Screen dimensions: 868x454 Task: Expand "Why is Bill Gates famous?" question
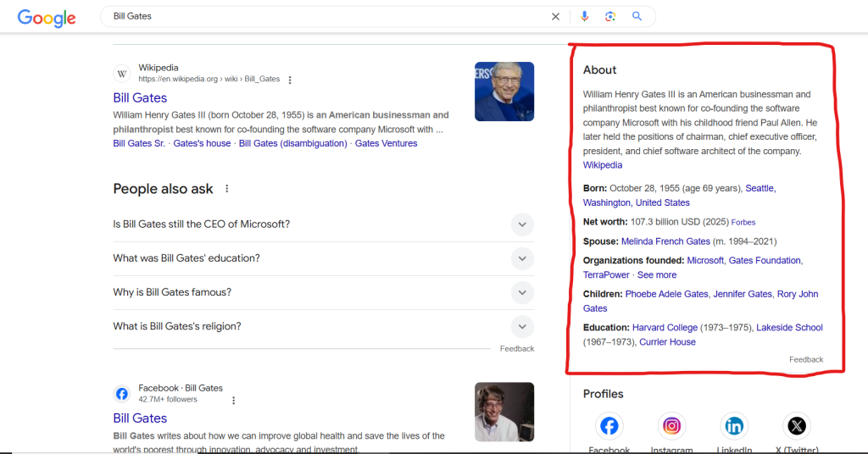coord(523,292)
